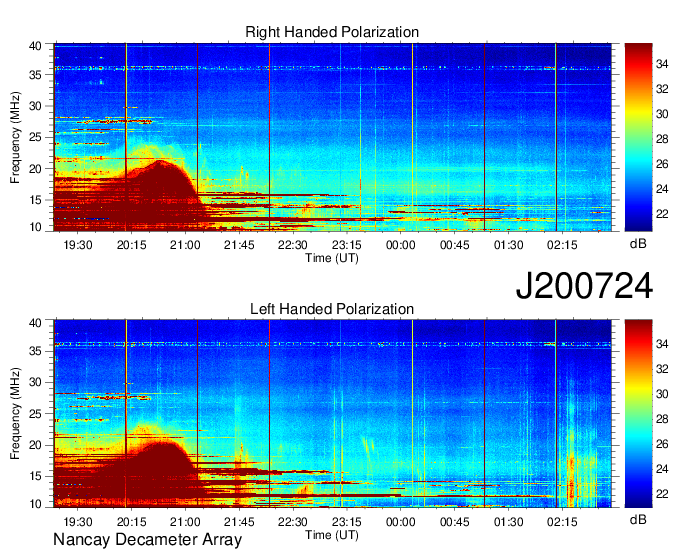Click the 26 label on the right-handed color bar
680x552 pixels.
coord(662,164)
